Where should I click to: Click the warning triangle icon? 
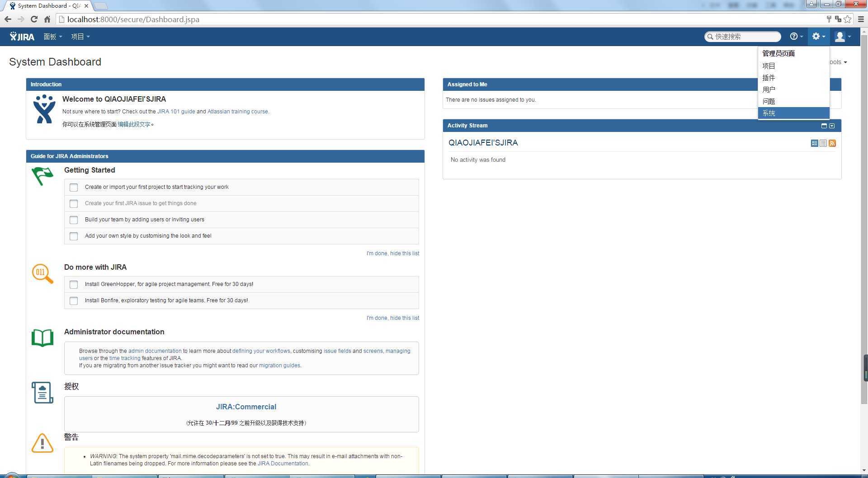[x=42, y=443]
